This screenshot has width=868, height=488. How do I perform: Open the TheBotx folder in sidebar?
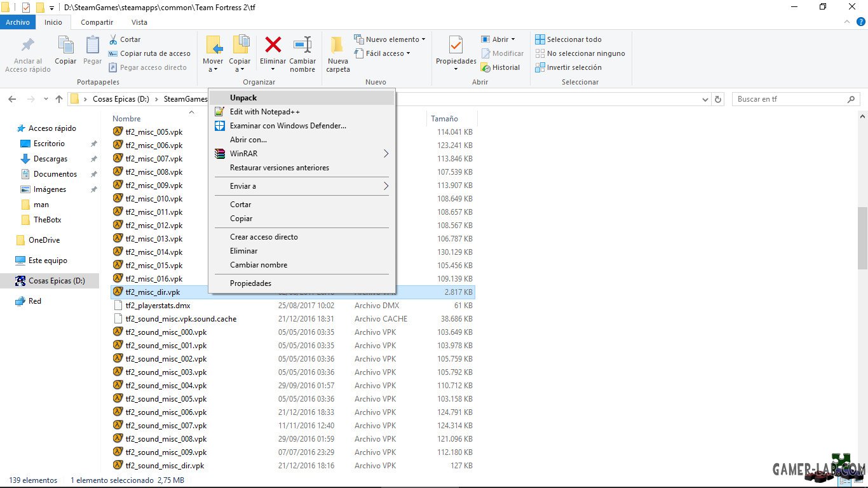click(x=47, y=220)
